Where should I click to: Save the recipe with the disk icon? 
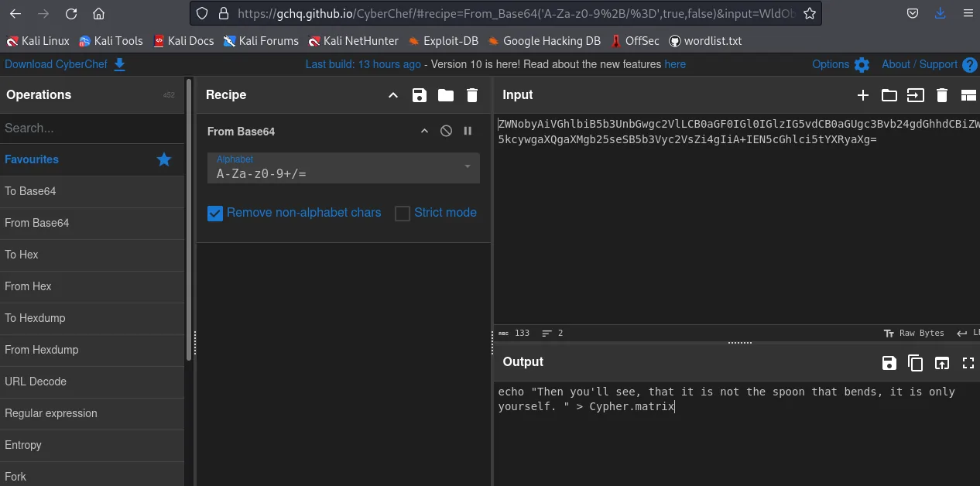pyautogui.click(x=420, y=95)
